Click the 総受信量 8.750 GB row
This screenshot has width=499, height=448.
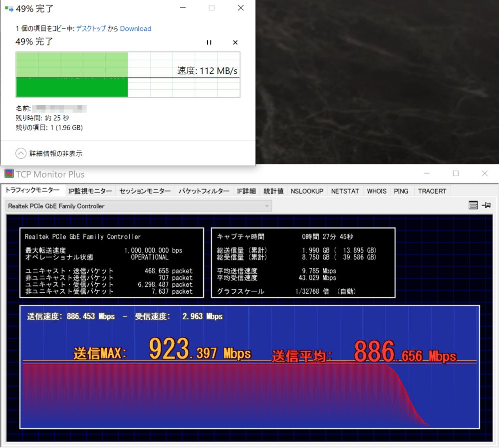(x=296, y=257)
